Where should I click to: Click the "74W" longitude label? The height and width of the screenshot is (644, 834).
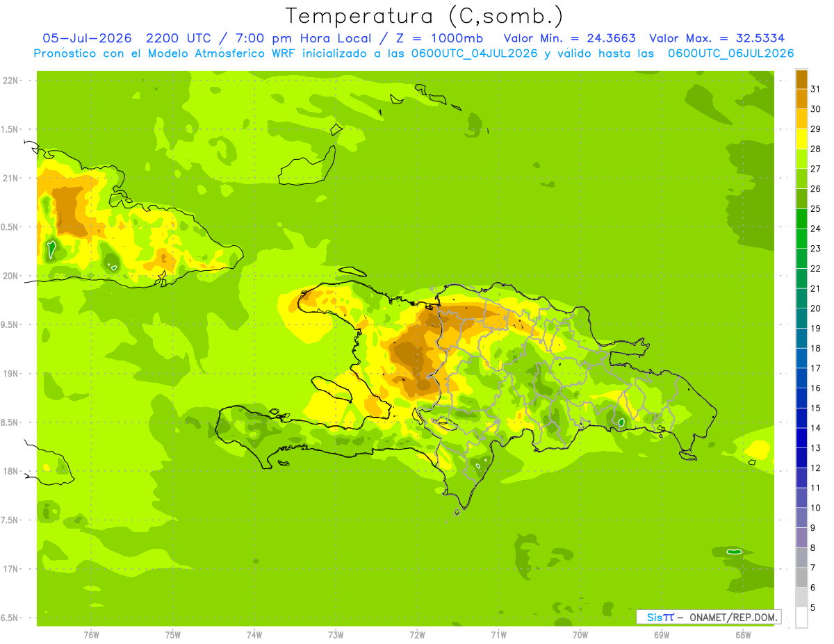click(x=254, y=634)
